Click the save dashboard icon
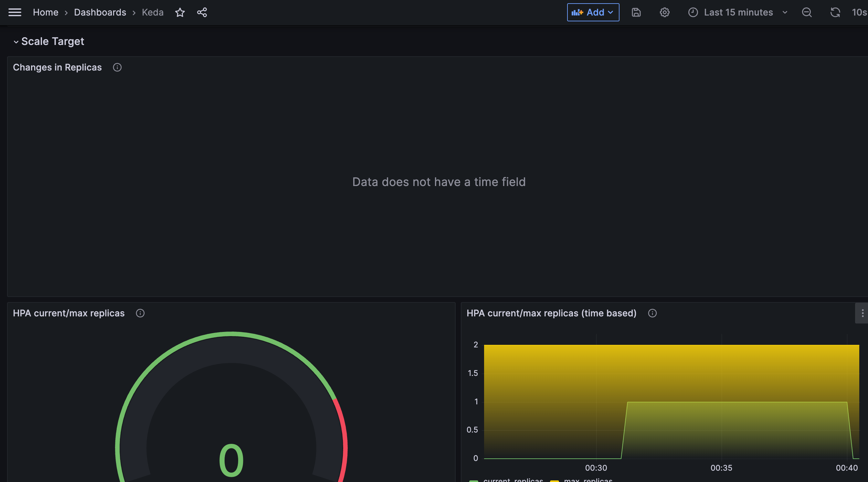This screenshot has height=482, width=868. click(636, 13)
